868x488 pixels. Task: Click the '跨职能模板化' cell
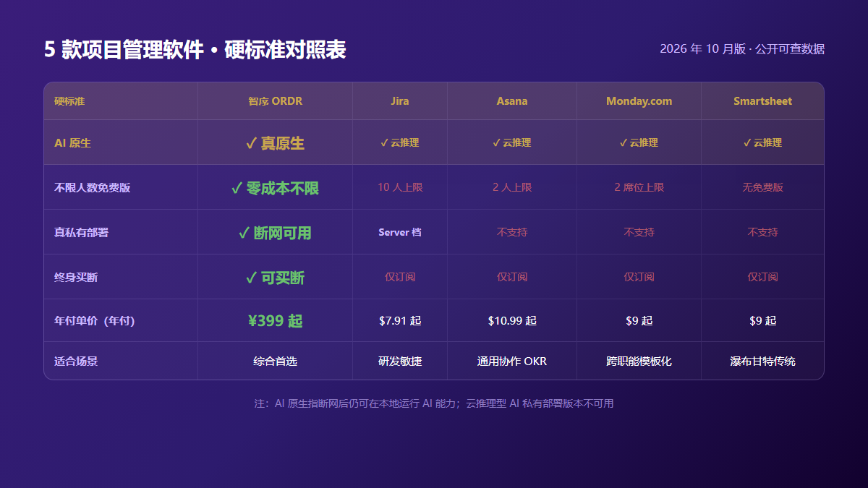(639, 361)
